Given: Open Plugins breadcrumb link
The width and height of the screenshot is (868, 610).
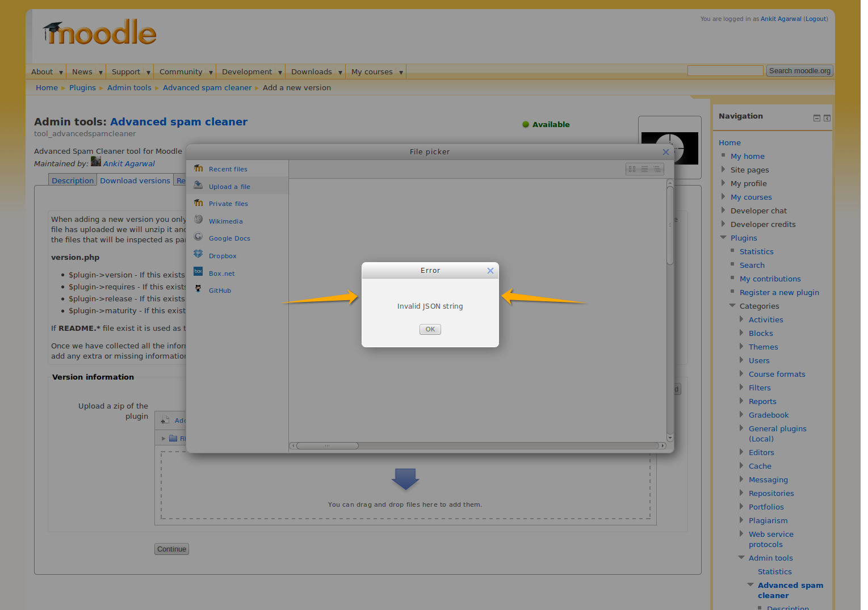Looking at the screenshot, I should (82, 88).
